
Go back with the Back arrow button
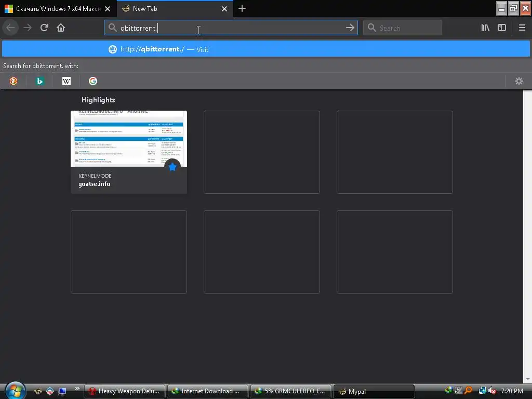coord(10,28)
